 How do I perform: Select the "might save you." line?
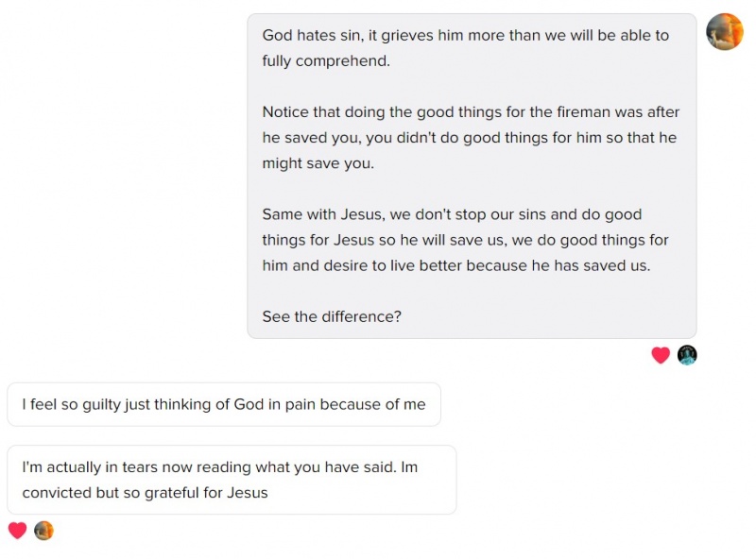[318, 162]
